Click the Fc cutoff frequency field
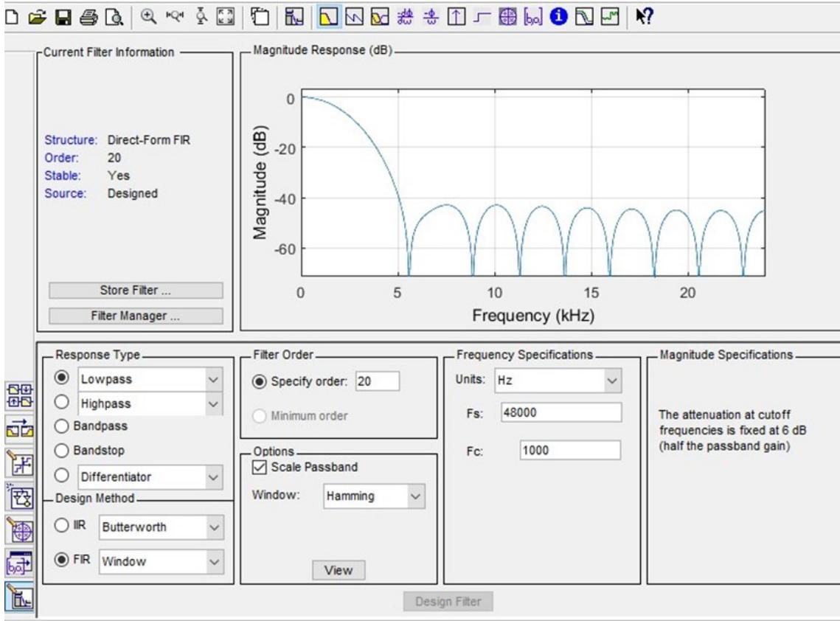The height and width of the screenshot is (621, 840). tap(569, 451)
